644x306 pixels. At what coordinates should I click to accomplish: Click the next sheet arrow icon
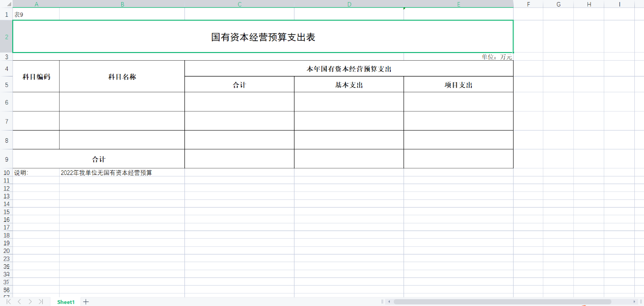29,302
